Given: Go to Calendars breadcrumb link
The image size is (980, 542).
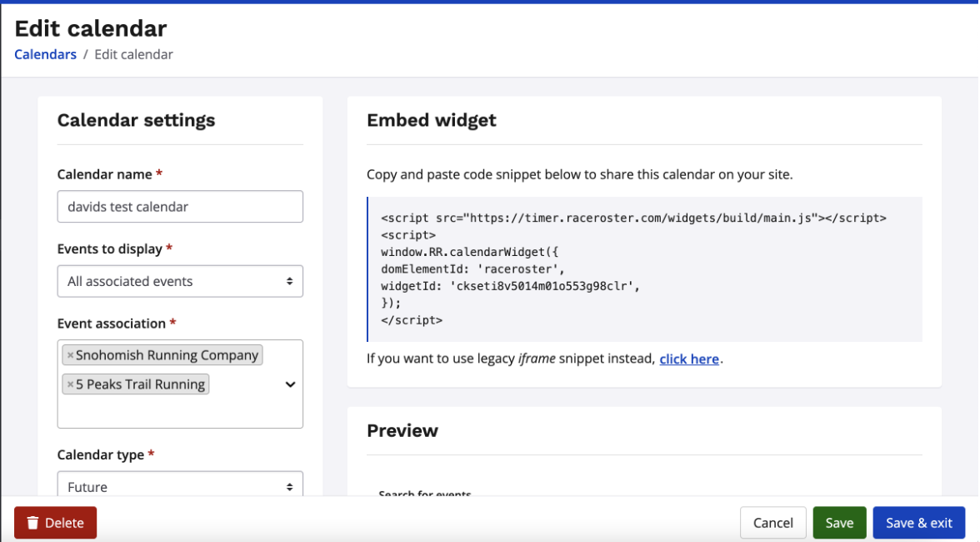Looking at the screenshot, I should 45,54.
